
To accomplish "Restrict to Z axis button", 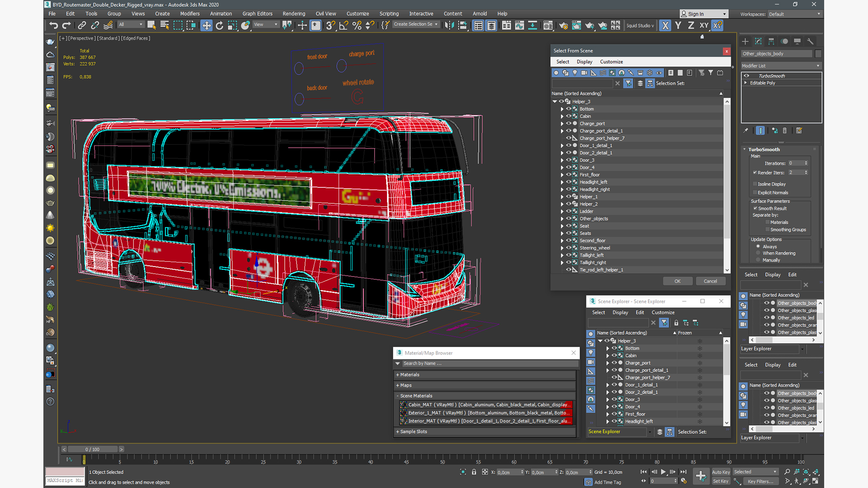I will click(x=691, y=26).
